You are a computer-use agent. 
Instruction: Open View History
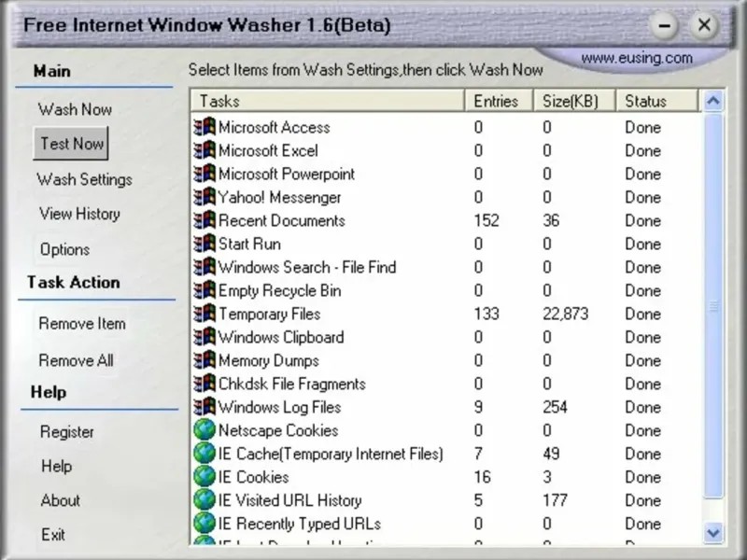pyautogui.click(x=79, y=214)
